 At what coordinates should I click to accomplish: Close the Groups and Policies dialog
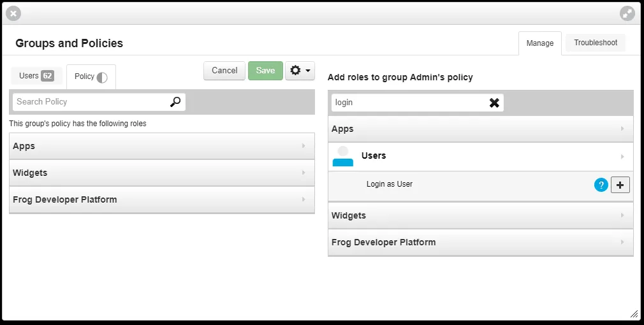pos(13,13)
